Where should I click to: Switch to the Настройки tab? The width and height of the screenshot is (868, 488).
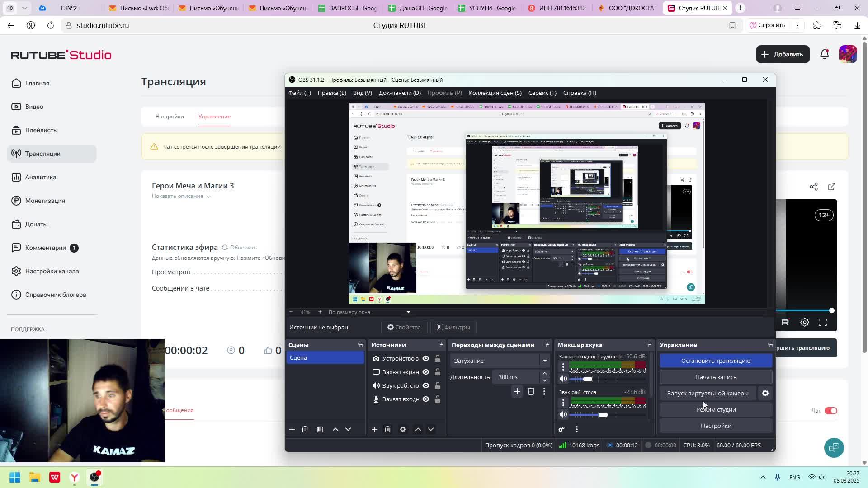(170, 117)
